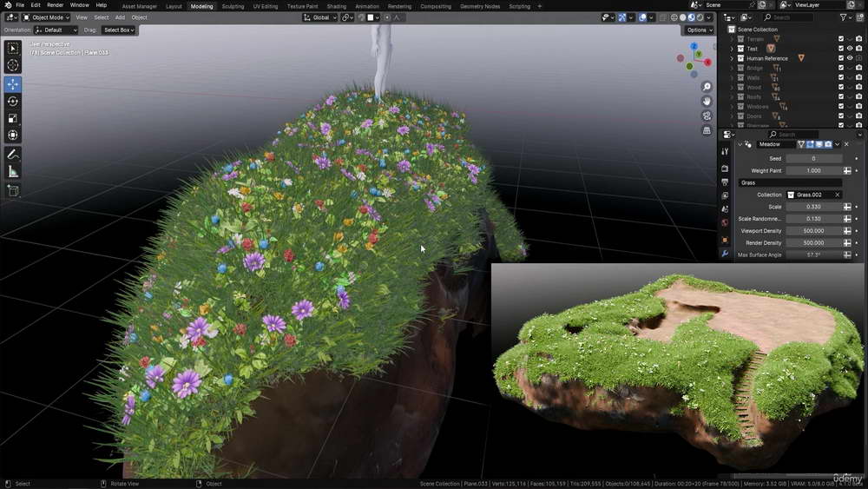Screen dimensions: 868x489
Task: Open the World properties tab
Action: point(725,223)
